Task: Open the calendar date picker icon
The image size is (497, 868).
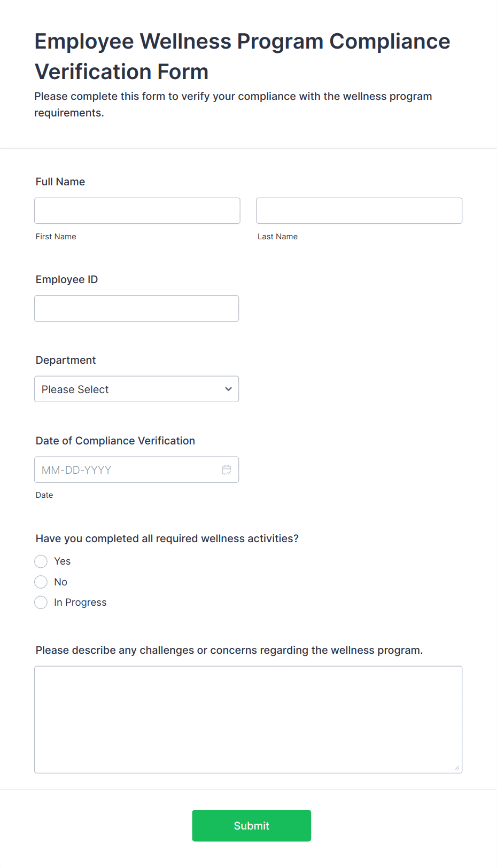Action: (x=227, y=470)
